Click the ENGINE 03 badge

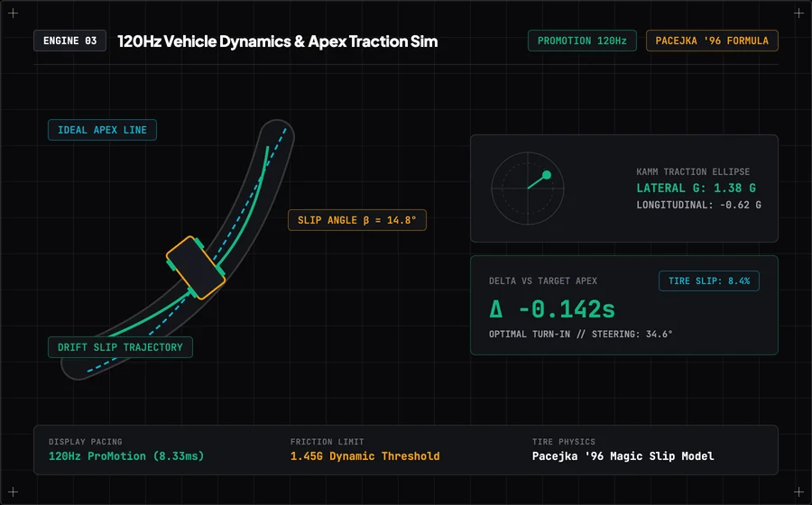(69, 41)
